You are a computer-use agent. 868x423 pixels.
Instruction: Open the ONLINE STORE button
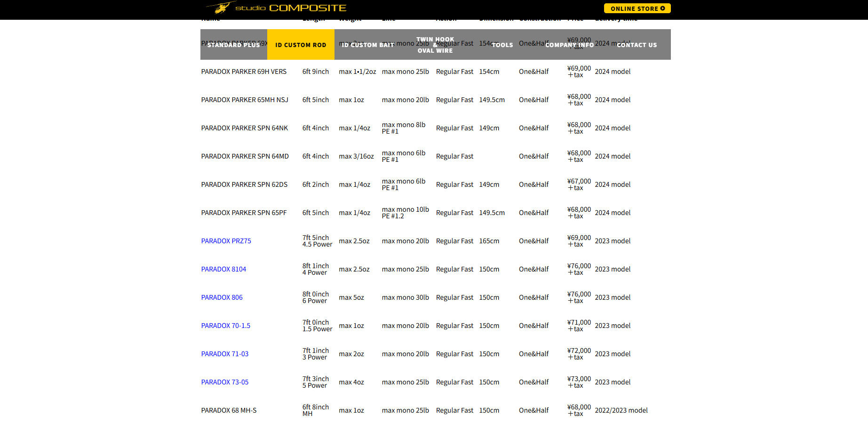pos(637,8)
